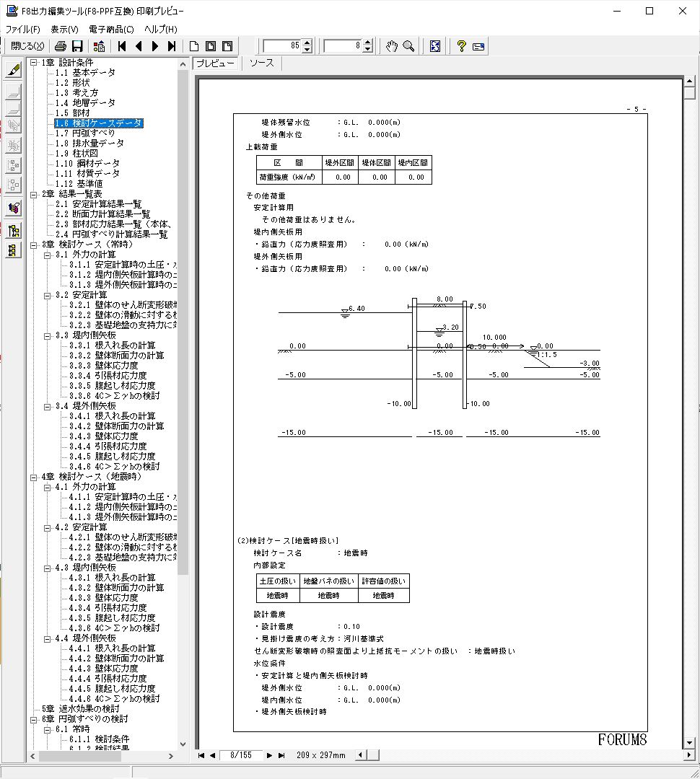The height and width of the screenshot is (779, 700).
Task: Click the yellow tree structure icon in sidebar
Action: 14,231
